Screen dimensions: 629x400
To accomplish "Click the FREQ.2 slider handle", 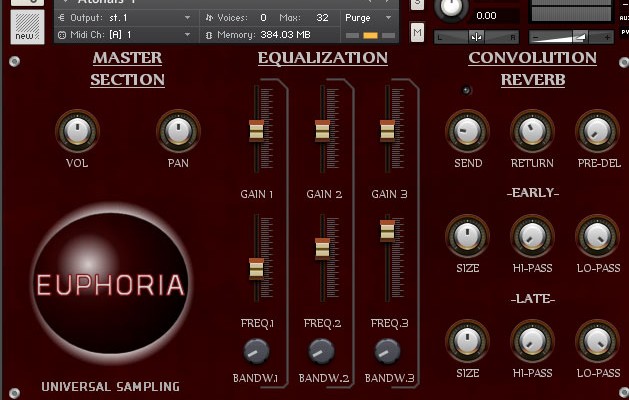I will tap(322, 248).
